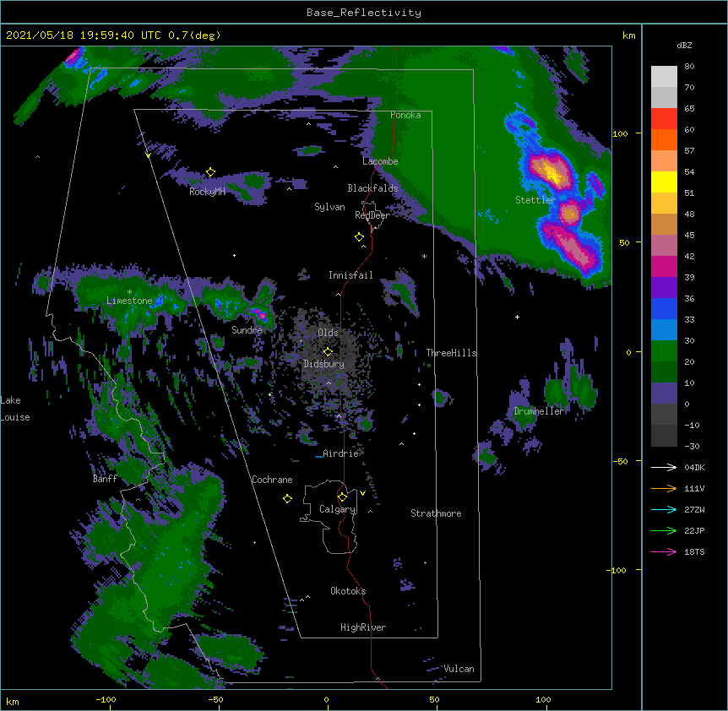Click the Banff label
728x711 pixels.
click(105, 479)
